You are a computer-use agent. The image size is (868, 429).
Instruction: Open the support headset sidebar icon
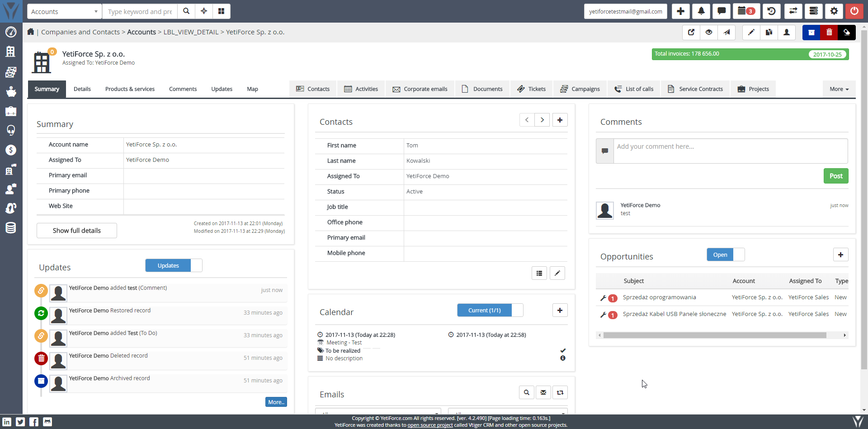click(11, 130)
